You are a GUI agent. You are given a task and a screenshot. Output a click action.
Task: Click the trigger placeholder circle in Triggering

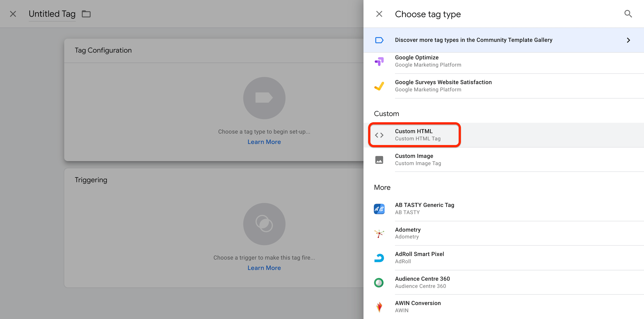click(x=264, y=224)
